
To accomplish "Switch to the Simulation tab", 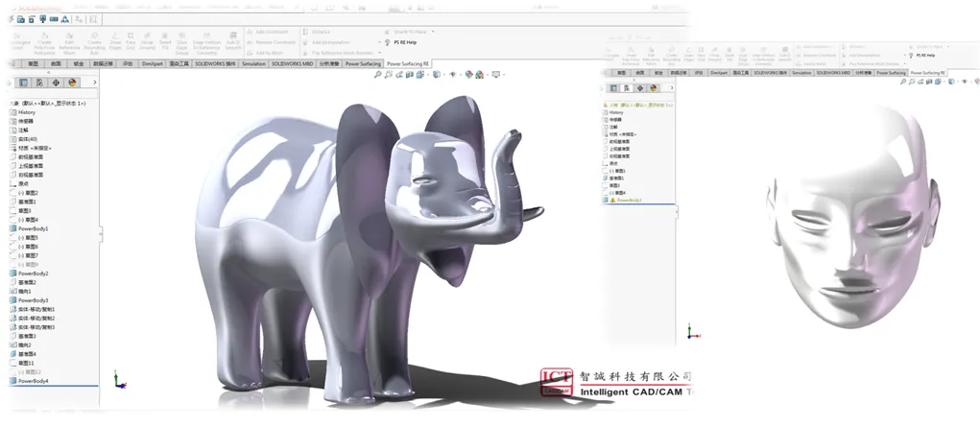I will pyautogui.click(x=253, y=63).
